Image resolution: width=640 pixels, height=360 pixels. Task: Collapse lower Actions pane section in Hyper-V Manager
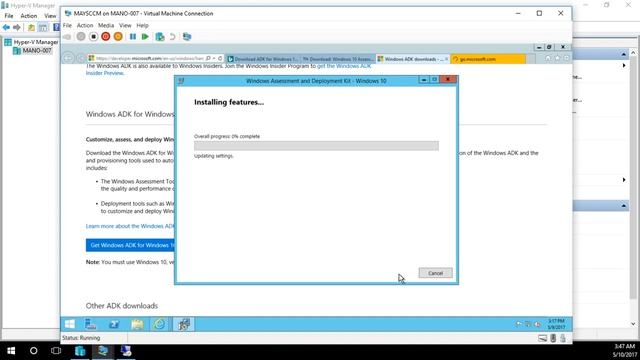click(623, 206)
